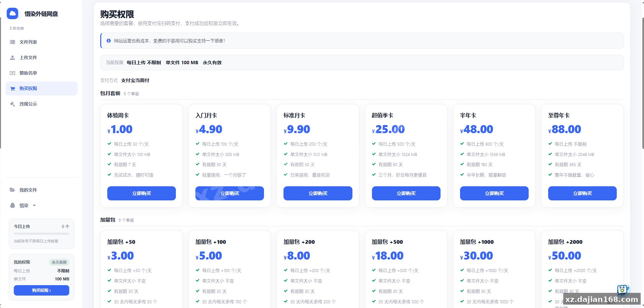Open 违规公示 using its gavel icon
This screenshot has height=308, width=644.
(x=12, y=104)
